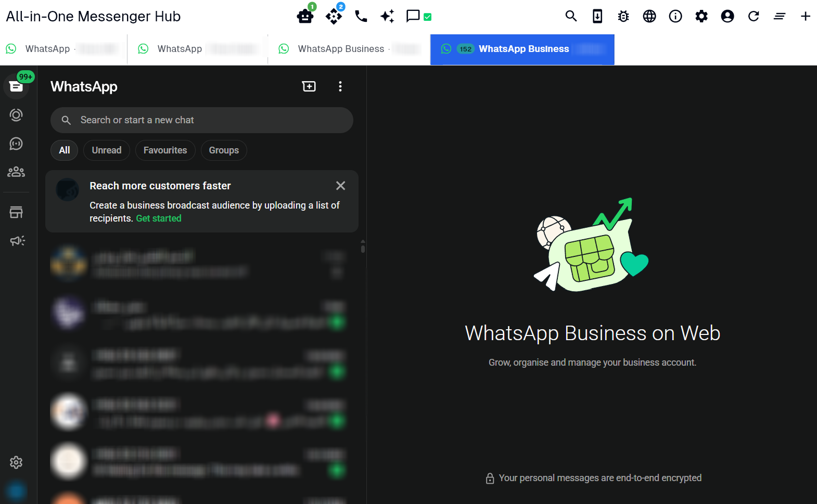Open the Advertise megaphone icon

click(x=17, y=240)
